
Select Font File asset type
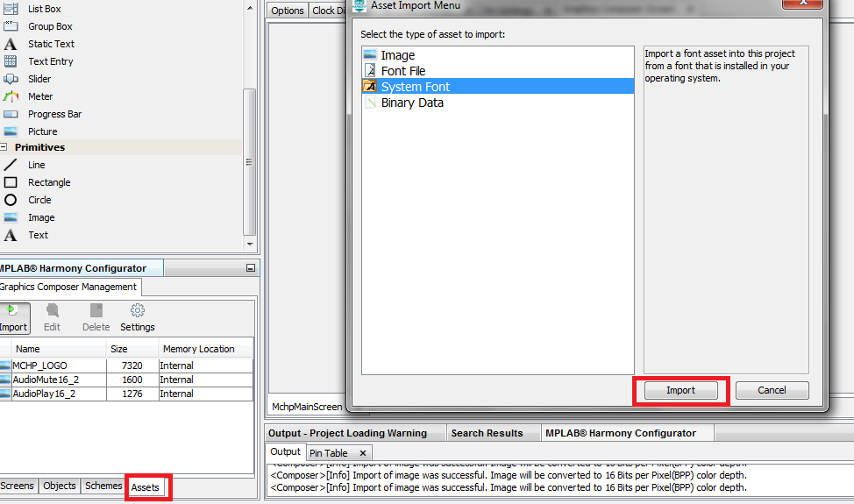403,71
